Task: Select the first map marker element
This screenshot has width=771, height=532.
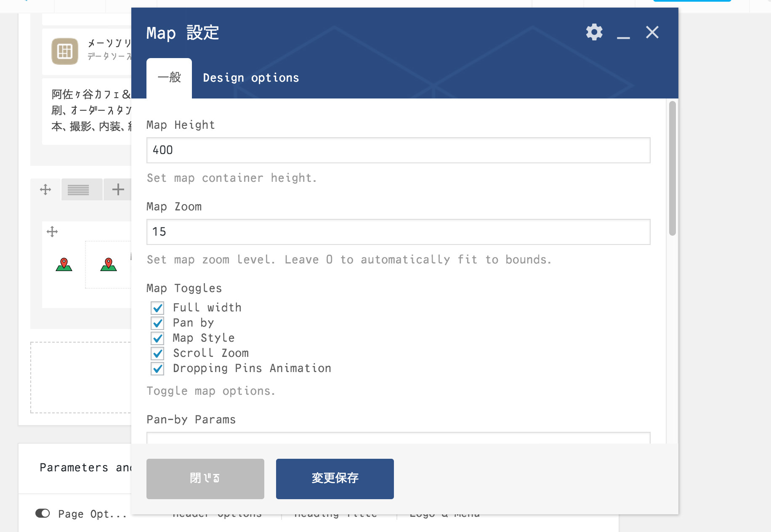Action: pos(64,264)
